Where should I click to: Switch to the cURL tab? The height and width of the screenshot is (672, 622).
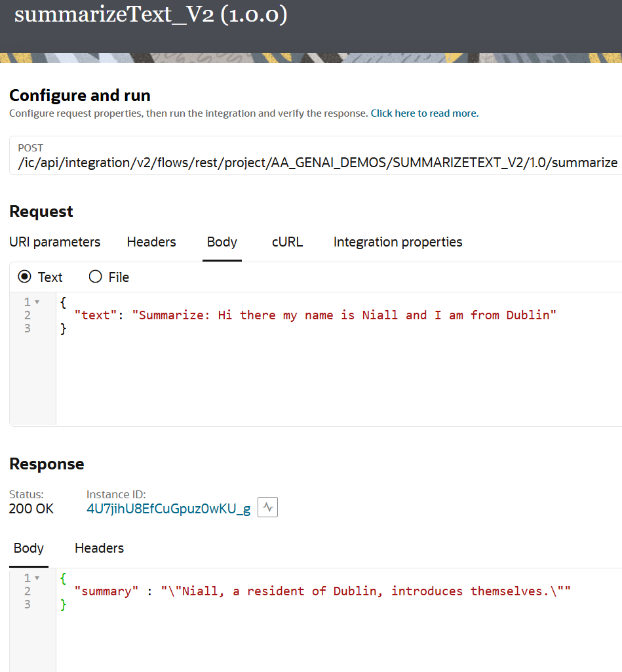click(x=288, y=242)
